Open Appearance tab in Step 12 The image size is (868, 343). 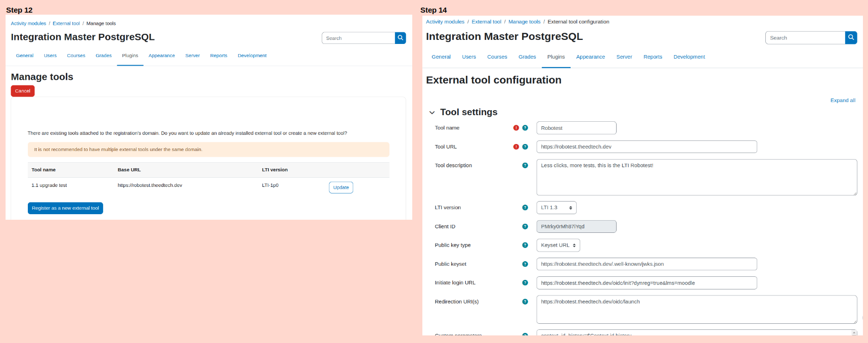point(162,56)
